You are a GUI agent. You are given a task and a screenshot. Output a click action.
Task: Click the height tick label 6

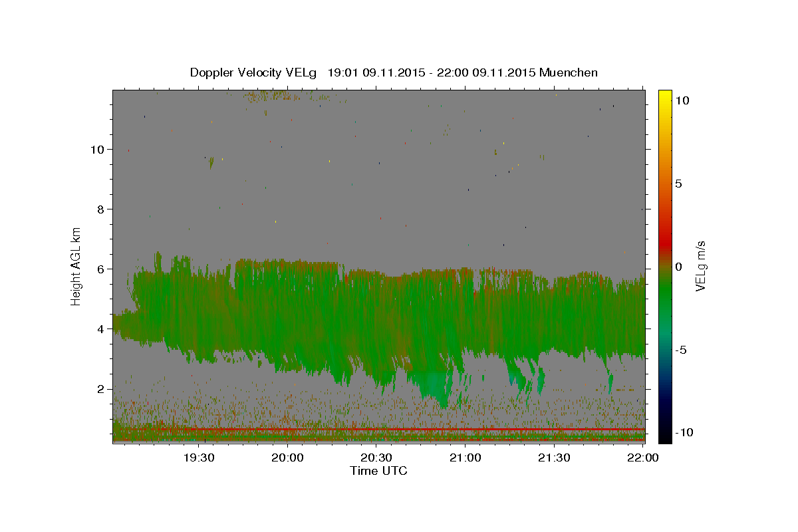[x=100, y=269]
